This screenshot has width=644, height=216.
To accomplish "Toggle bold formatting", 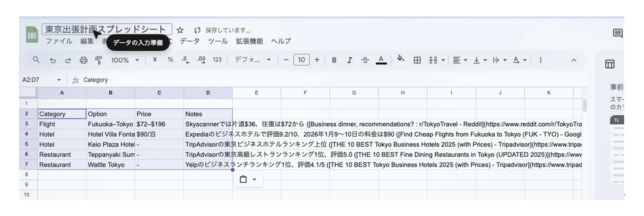I will [x=334, y=60].
